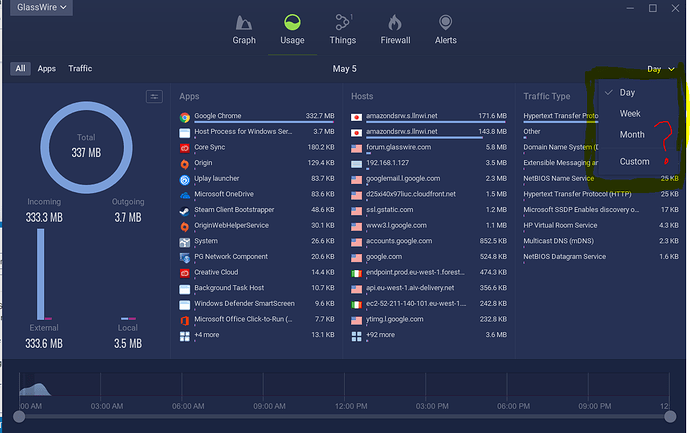Click the left timeline slider handle
This screenshot has height=433, width=690.
[19, 415]
